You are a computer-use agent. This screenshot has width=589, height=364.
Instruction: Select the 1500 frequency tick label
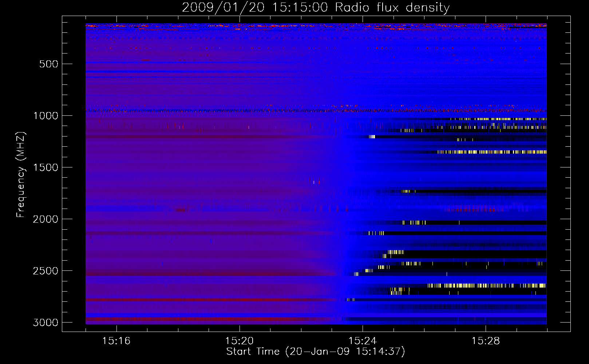pyautogui.click(x=46, y=167)
